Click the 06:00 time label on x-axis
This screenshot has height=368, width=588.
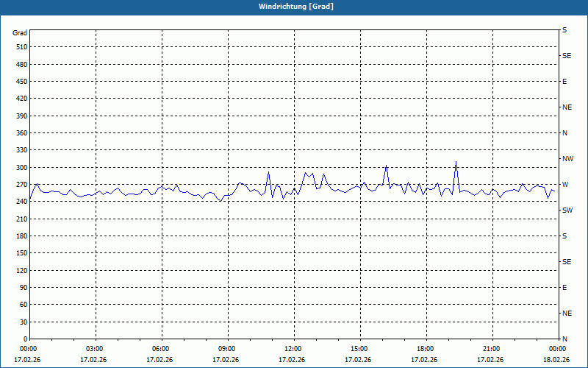point(161,349)
